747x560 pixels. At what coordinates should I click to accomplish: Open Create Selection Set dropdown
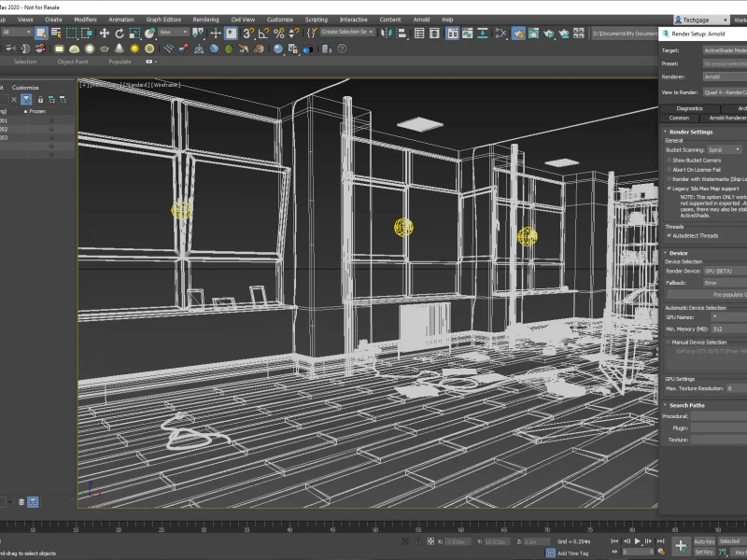click(x=347, y=32)
